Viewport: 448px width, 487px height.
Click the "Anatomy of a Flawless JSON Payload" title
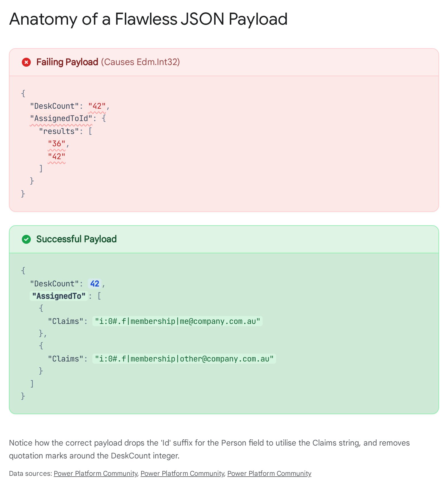[148, 19]
